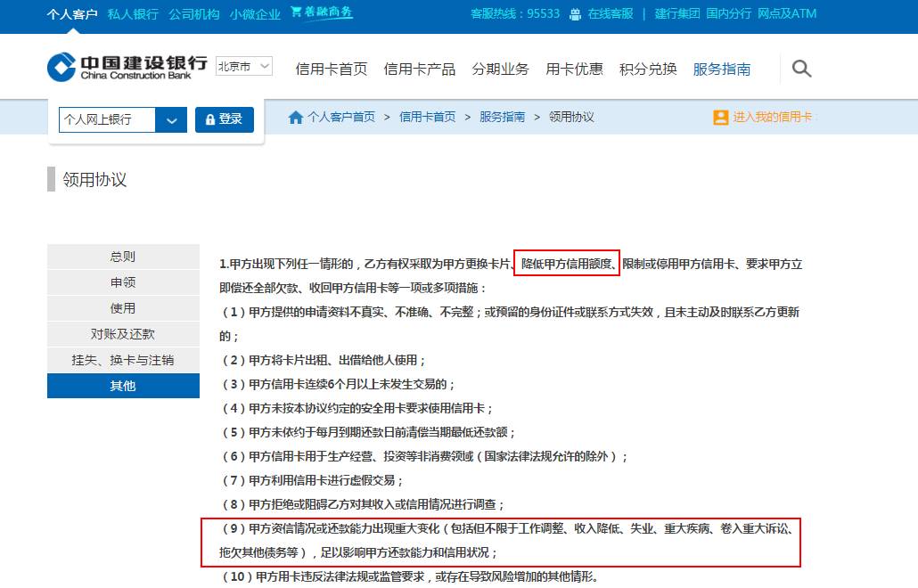Select 总则 in the sidebar
This screenshot has width=918, height=588.
123,257
